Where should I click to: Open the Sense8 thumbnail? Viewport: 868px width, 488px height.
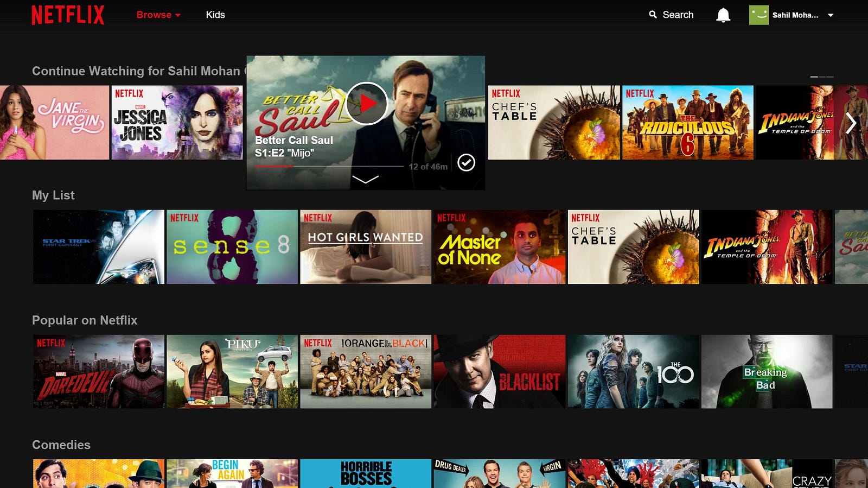pyautogui.click(x=232, y=247)
